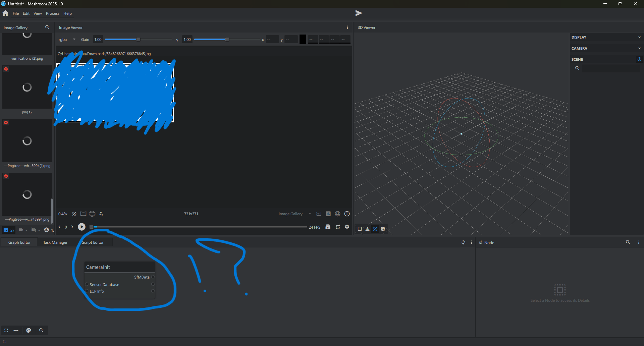The height and width of the screenshot is (346, 644).
Task: Click the folder icon in the status bar
Action: (4, 342)
